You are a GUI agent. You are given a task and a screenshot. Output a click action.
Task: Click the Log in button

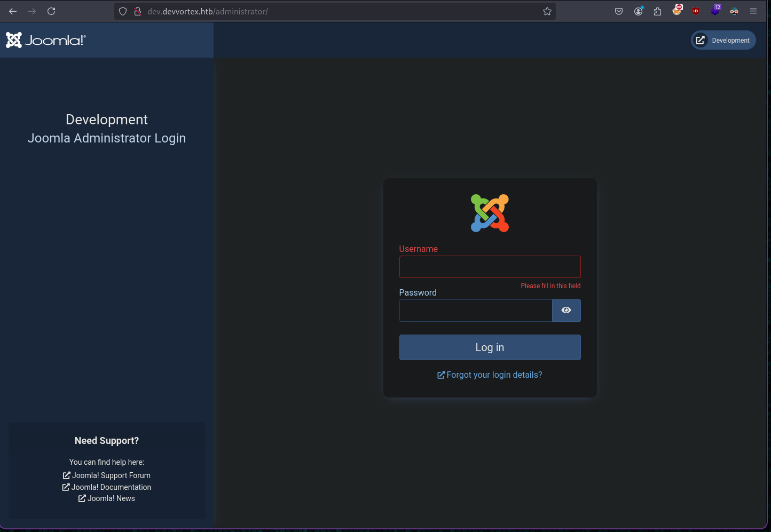tap(490, 347)
